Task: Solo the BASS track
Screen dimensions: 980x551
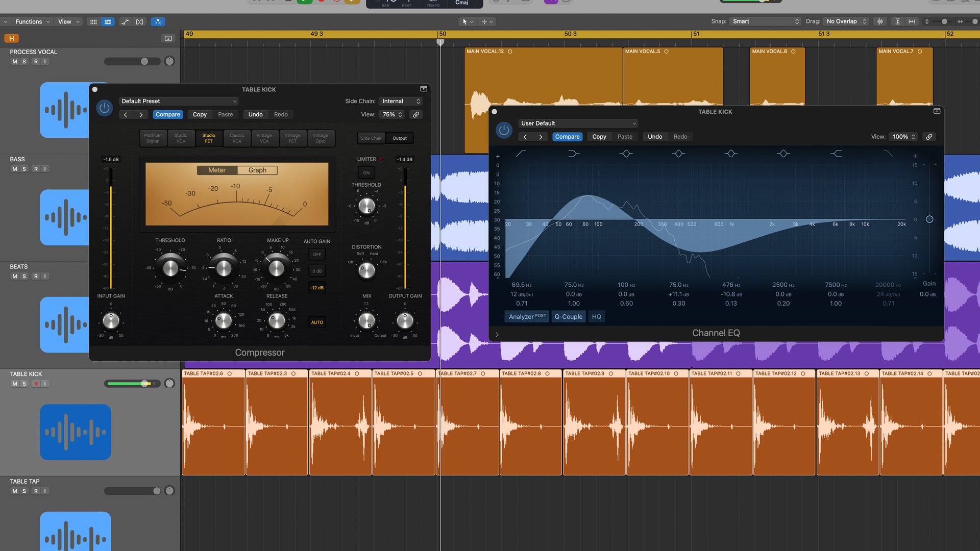Action: (24, 169)
